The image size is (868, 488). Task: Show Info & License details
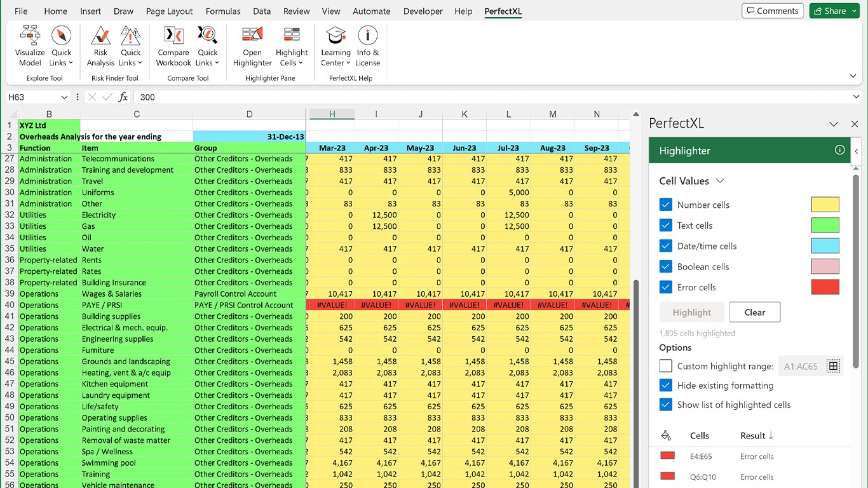coord(368,46)
